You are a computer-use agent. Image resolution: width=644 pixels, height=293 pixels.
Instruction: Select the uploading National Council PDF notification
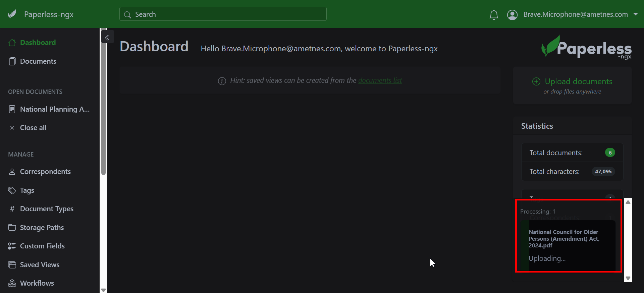pyautogui.click(x=568, y=245)
